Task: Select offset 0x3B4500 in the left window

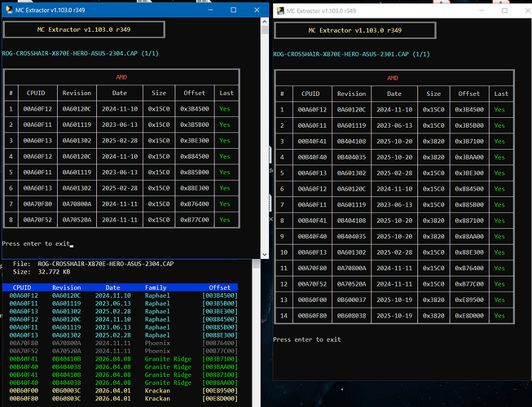Action: click(195, 109)
